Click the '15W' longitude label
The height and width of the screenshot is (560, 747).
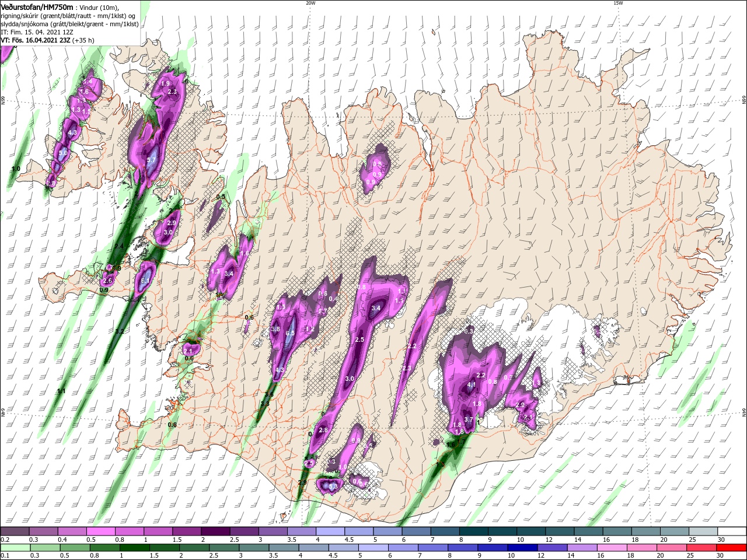(617, 3)
